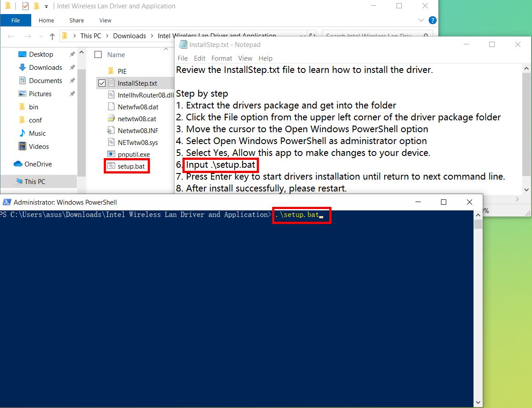The width and height of the screenshot is (532, 408).
Task: Click Downloads in the address breadcrumb
Action: (129, 36)
